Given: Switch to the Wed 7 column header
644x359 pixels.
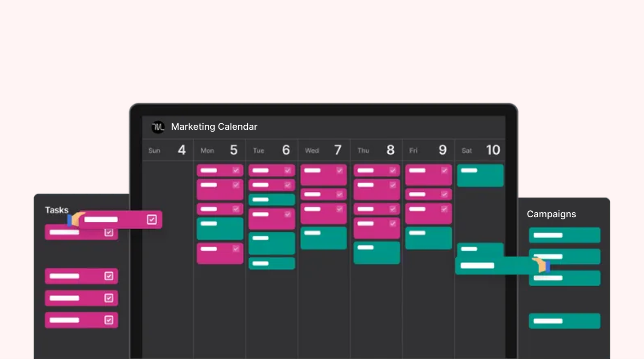Looking at the screenshot, I should 324,150.
